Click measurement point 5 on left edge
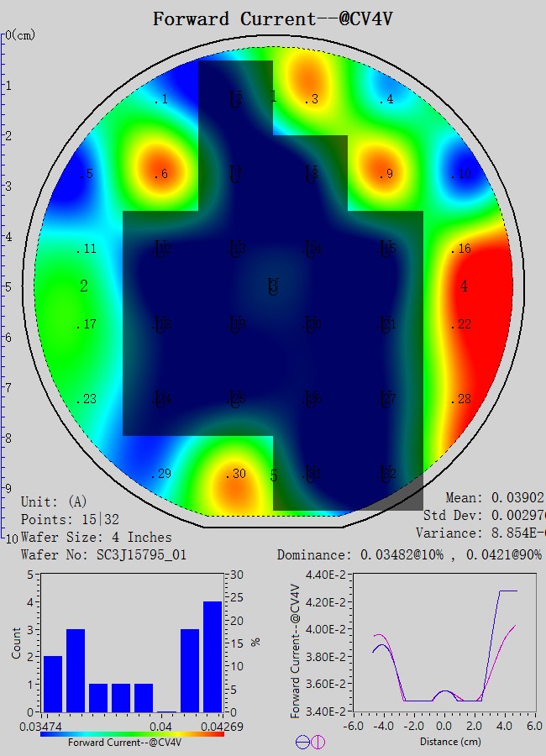The width and height of the screenshot is (546, 756). click(86, 175)
